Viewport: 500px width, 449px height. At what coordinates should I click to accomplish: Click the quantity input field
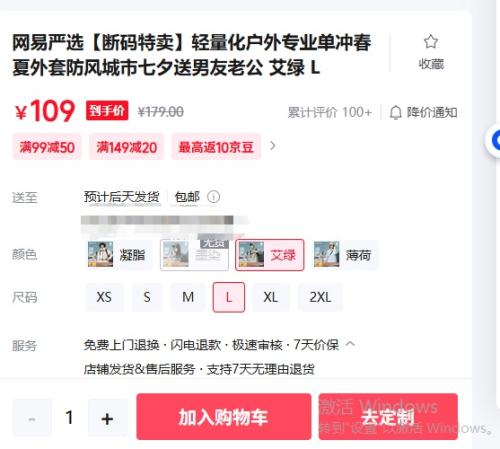[70, 418]
